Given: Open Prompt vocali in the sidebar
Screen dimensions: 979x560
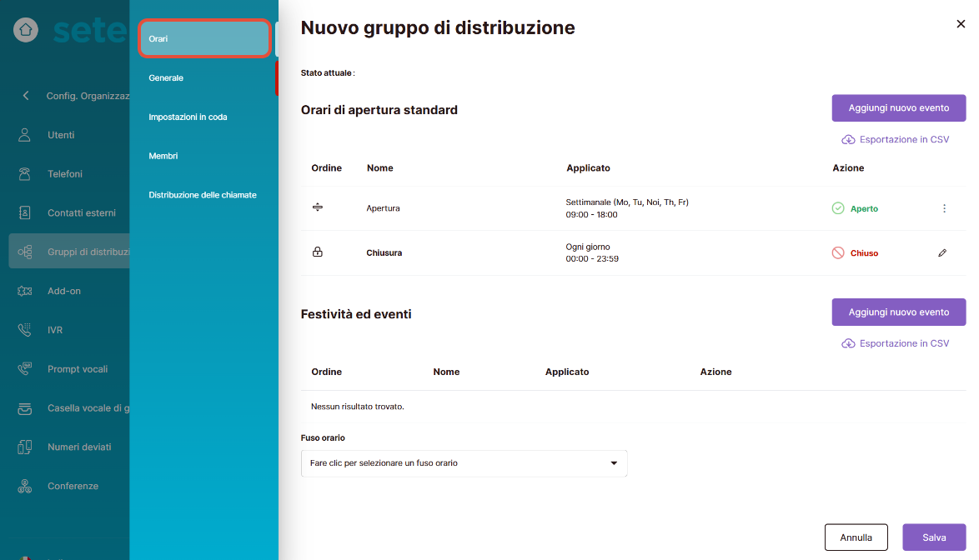Looking at the screenshot, I should pyautogui.click(x=78, y=369).
